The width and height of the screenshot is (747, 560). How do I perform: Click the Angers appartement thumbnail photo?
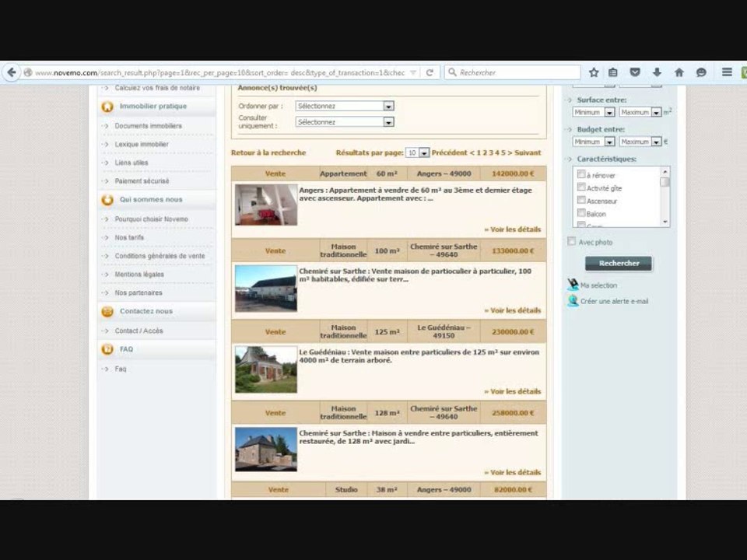[x=266, y=205]
